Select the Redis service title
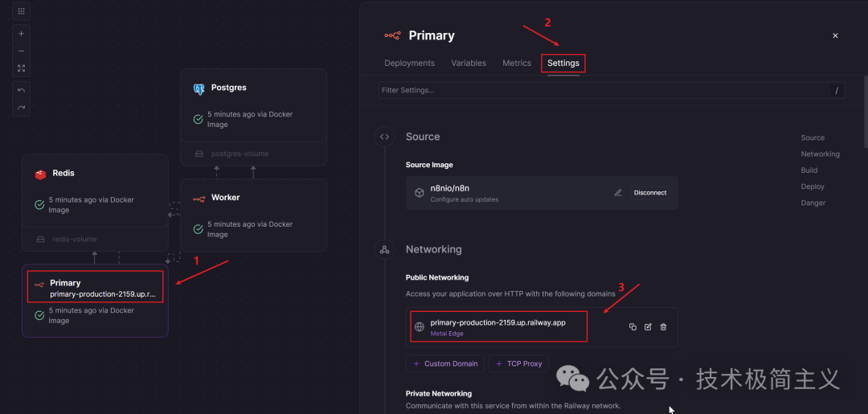 coord(63,174)
